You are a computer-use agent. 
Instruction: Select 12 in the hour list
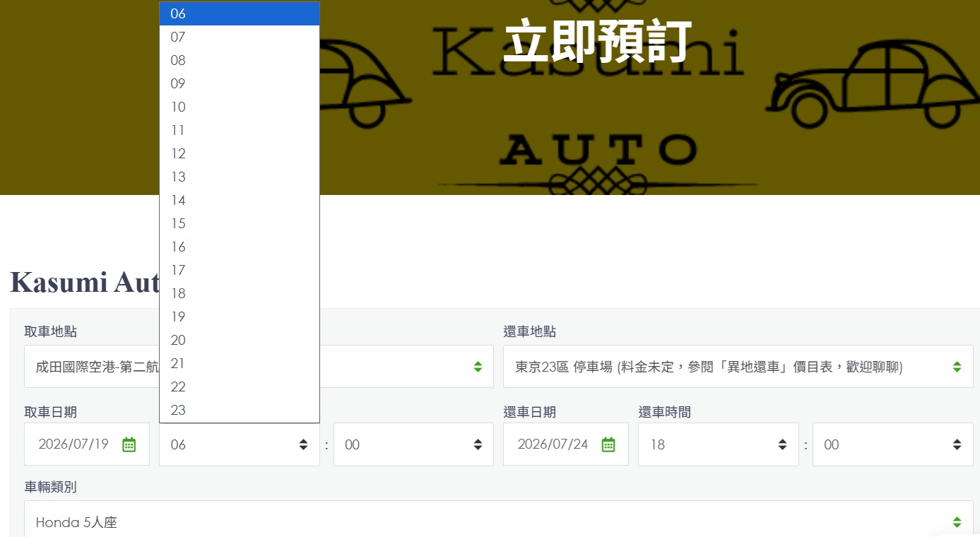240,153
